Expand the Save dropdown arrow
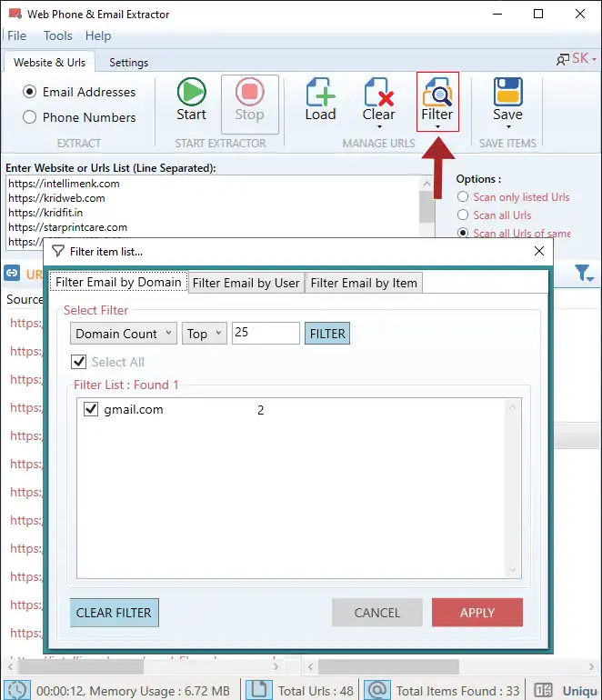Image resolution: width=602 pixels, height=700 pixels. click(508, 126)
